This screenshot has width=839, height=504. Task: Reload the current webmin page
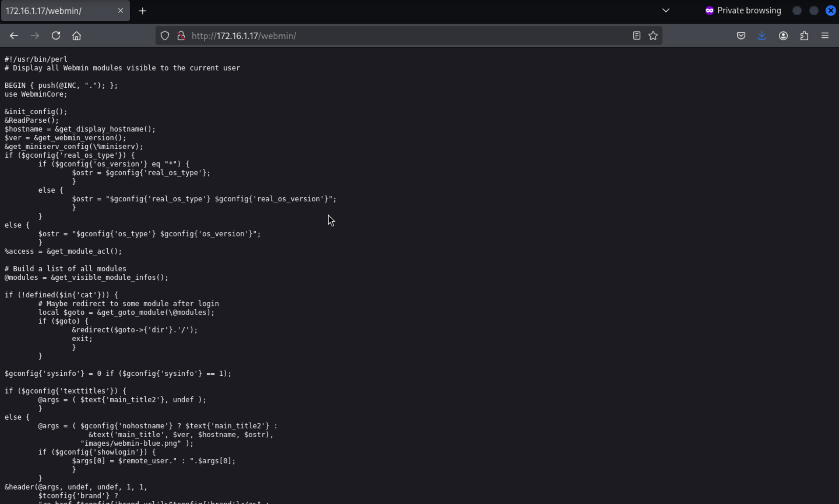coord(56,36)
